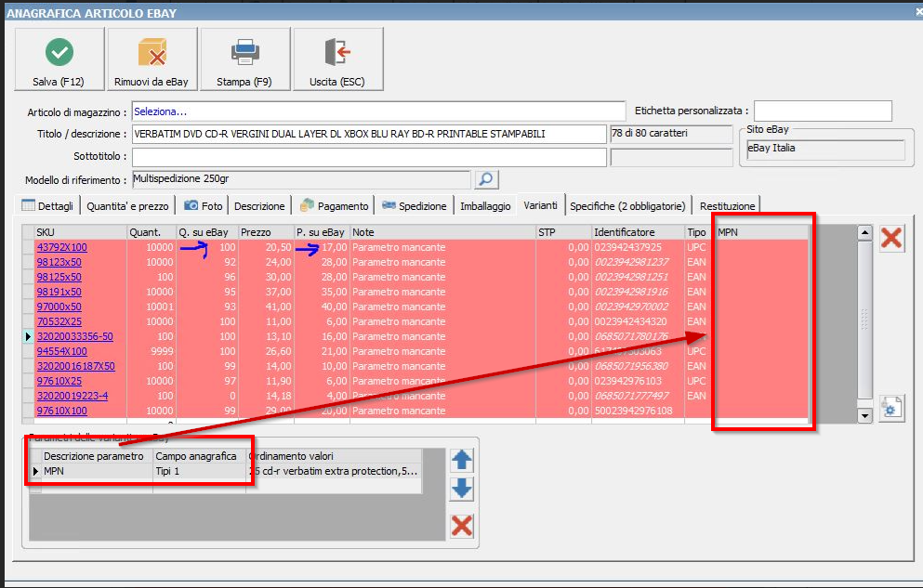The image size is (923, 588).
Task: Click the P. su eBay column header
Action: pyautogui.click(x=322, y=232)
